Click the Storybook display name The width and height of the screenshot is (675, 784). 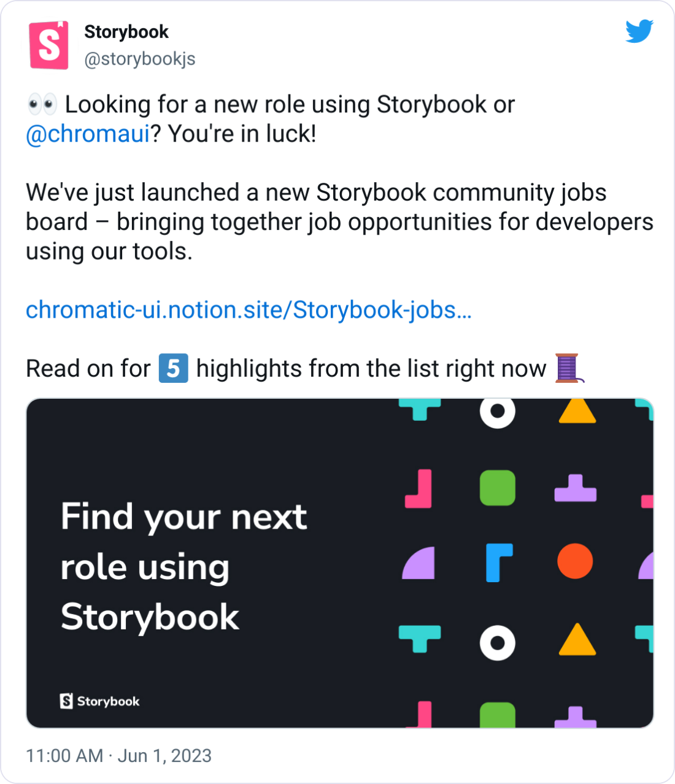126,32
